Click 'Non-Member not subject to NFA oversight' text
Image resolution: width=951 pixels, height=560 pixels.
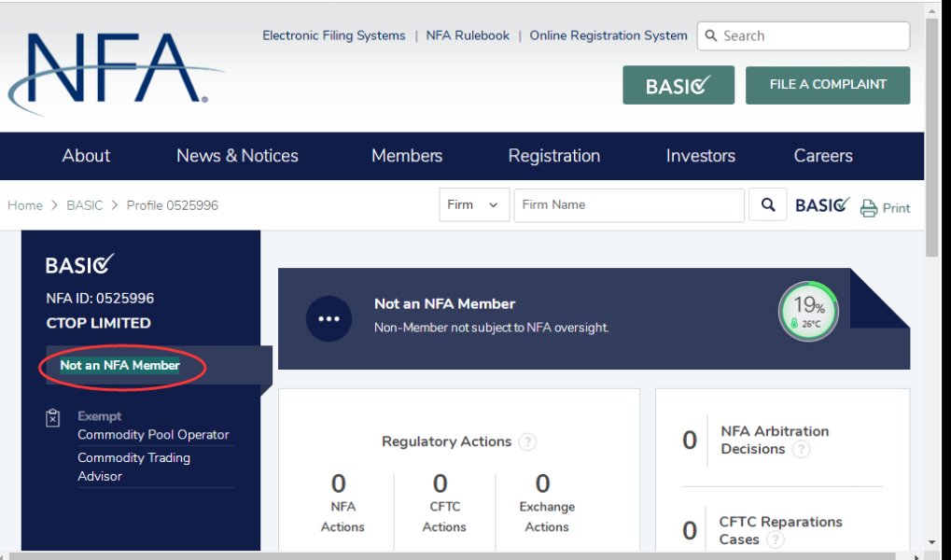tap(491, 328)
